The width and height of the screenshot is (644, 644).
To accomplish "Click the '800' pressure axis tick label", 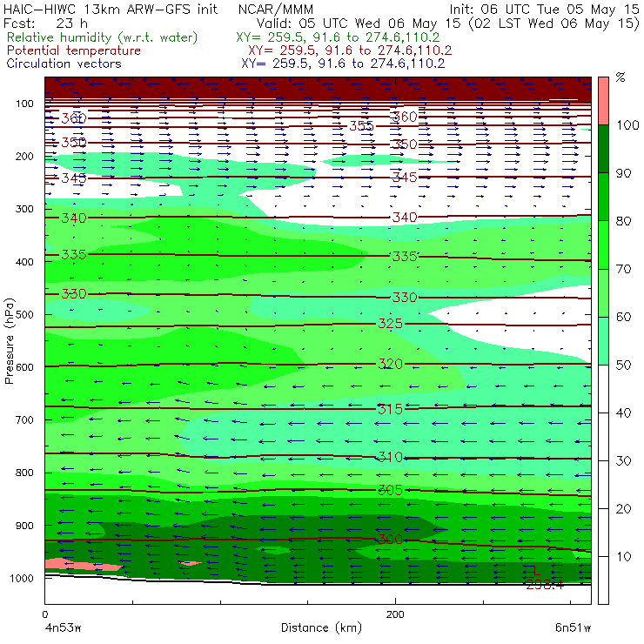I will click(24, 473).
